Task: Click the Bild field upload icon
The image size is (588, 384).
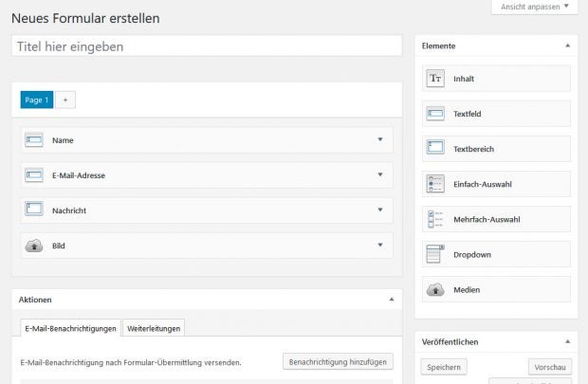Action: [x=34, y=246]
